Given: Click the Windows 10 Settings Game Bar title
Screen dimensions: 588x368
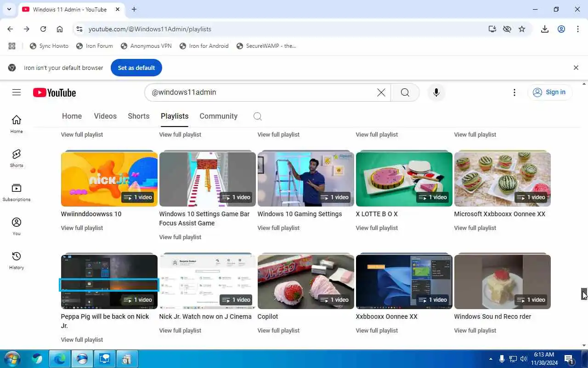Looking at the screenshot, I should (x=204, y=218).
